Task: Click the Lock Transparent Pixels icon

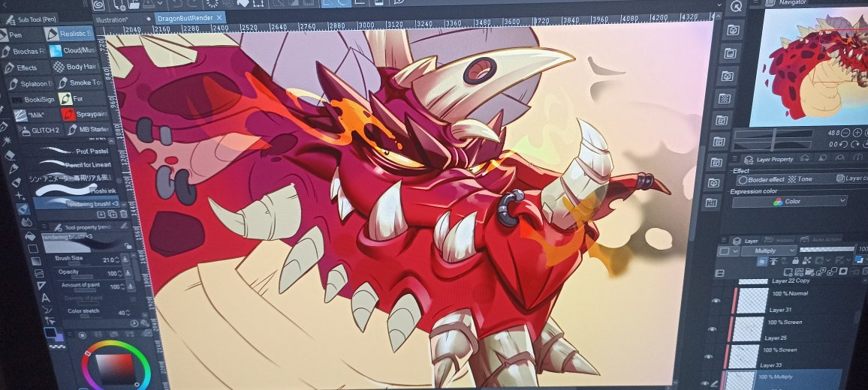Action: (x=806, y=260)
